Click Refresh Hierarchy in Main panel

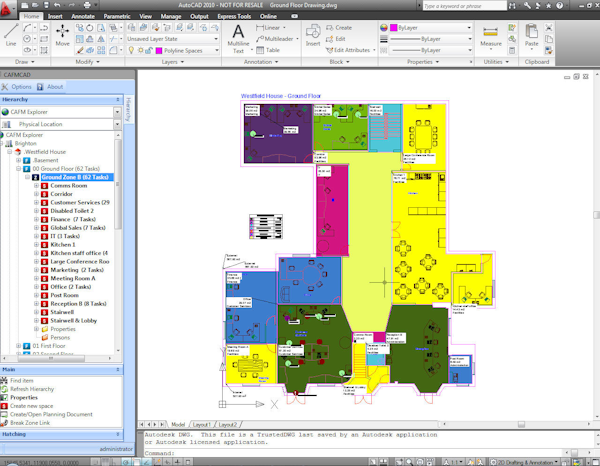coord(32,389)
